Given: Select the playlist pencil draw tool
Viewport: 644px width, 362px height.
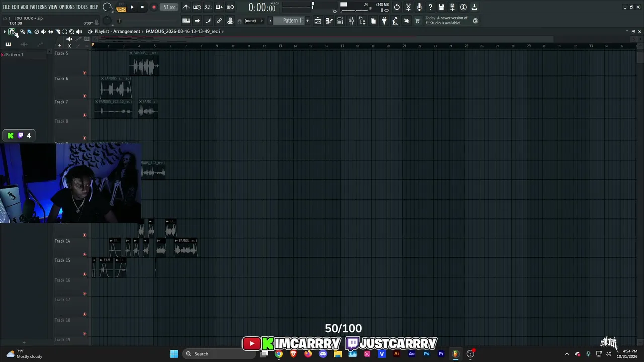Looking at the screenshot, I should point(23,32).
